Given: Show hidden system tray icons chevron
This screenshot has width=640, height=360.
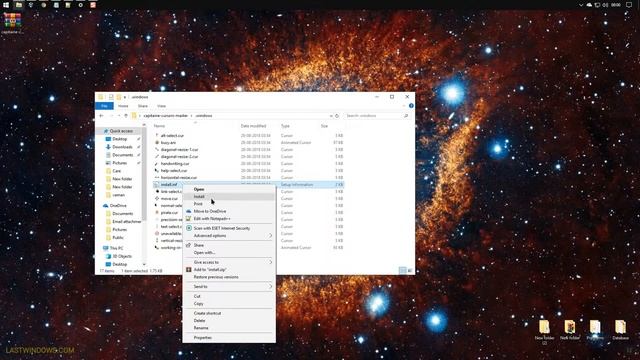Looking at the screenshot, I should click(580, 5).
